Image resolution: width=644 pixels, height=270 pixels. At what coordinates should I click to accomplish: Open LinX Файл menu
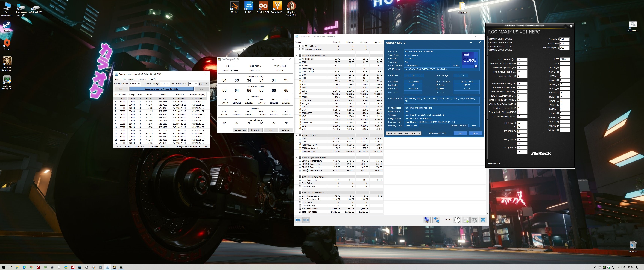coord(117,79)
